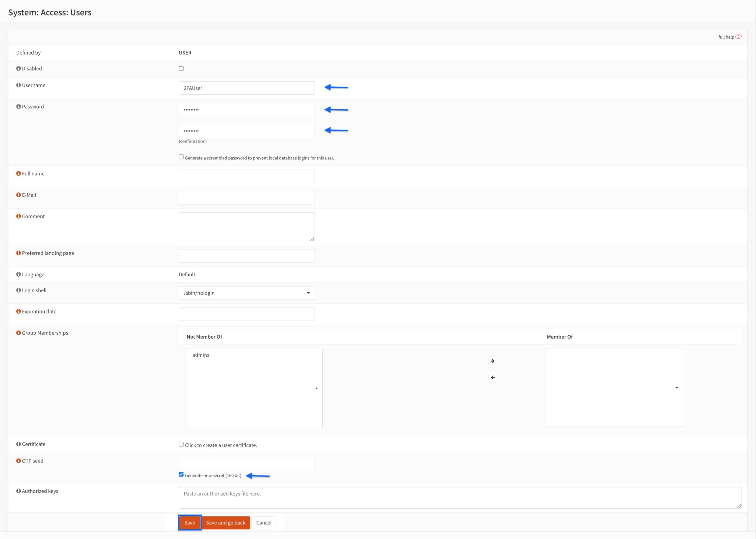Viewport: 756px width, 539px height.
Task: Open the Member Of list arrow
Action: (677, 388)
